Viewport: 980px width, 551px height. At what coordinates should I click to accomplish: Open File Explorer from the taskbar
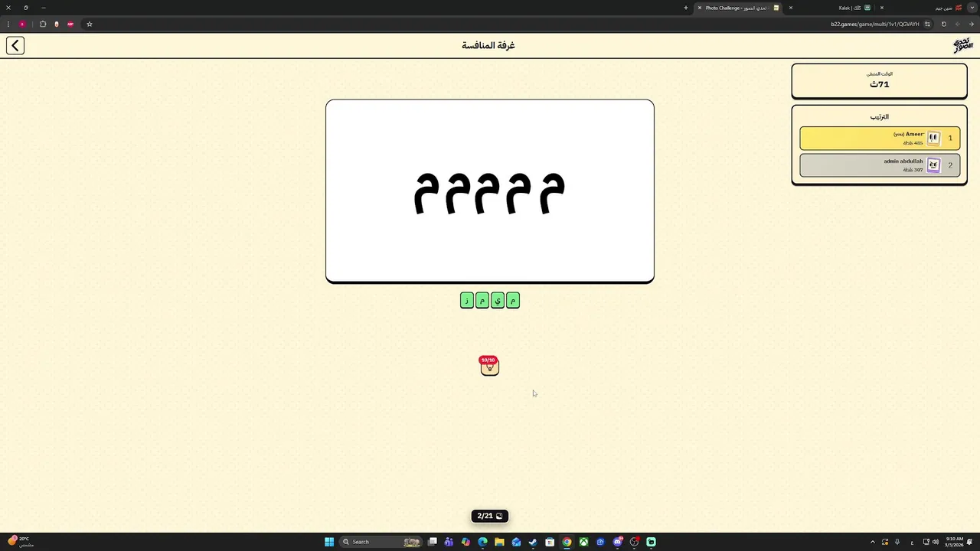click(499, 542)
